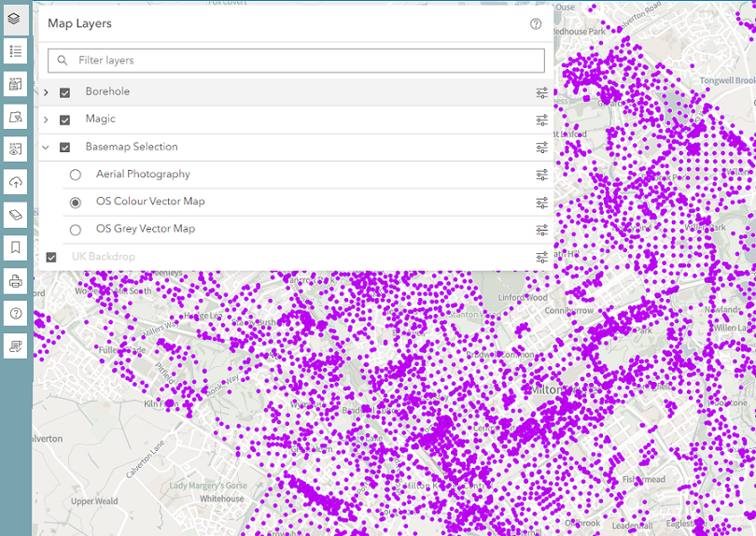This screenshot has width=756, height=536.
Task: Click the Lady Margery's Gorse map label
Action: pos(208,486)
